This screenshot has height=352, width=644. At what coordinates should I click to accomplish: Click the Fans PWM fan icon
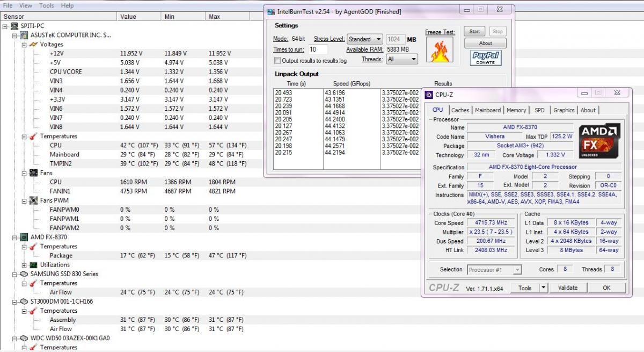(x=33, y=200)
